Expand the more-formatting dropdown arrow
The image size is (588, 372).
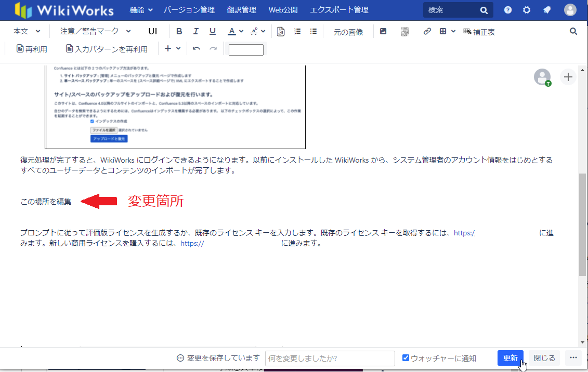(x=263, y=31)
